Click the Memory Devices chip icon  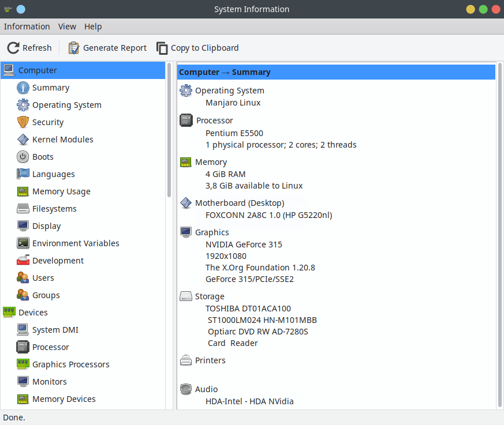(x=23, y=399)
